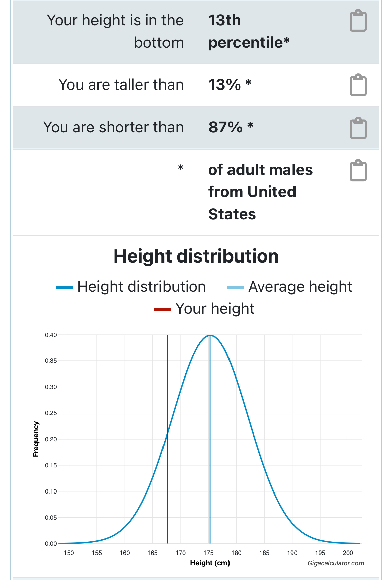Click the 'of adult males from United States' text
The width and height of the screenshot is (392, 580).
pyautogui.click(x=260, y=192)
